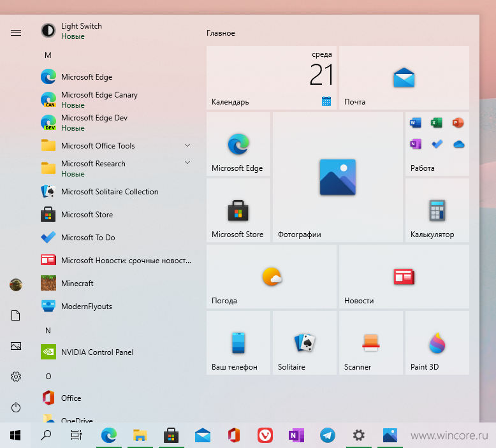The image size is (496, 448).
Task: Open Task View on the taskbar
Action: pyautogui.click(x=77, y=435)
